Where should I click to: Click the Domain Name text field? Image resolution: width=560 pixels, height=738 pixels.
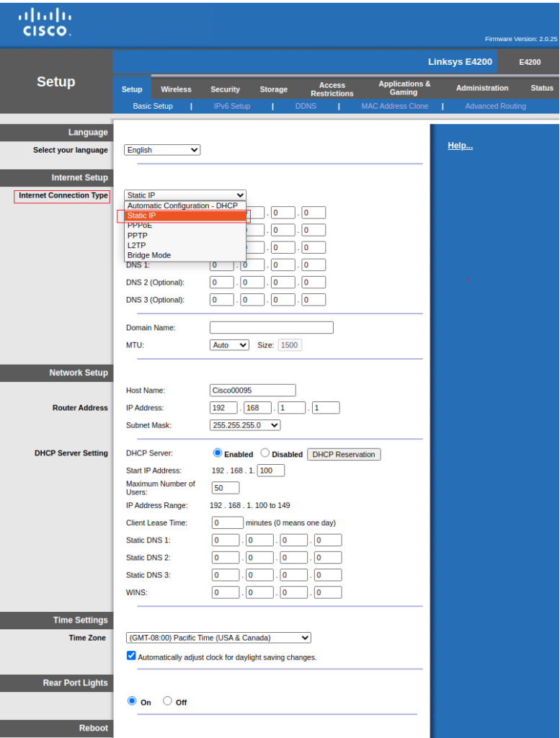point(271,328)
